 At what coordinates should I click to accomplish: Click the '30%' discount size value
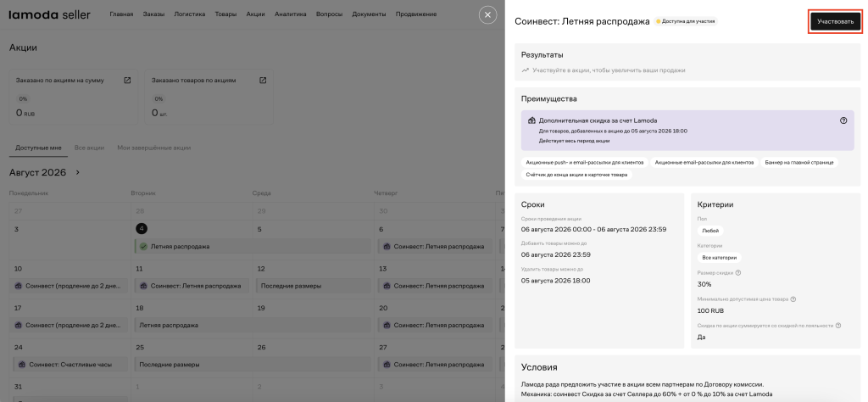click(x=704, y=284)
